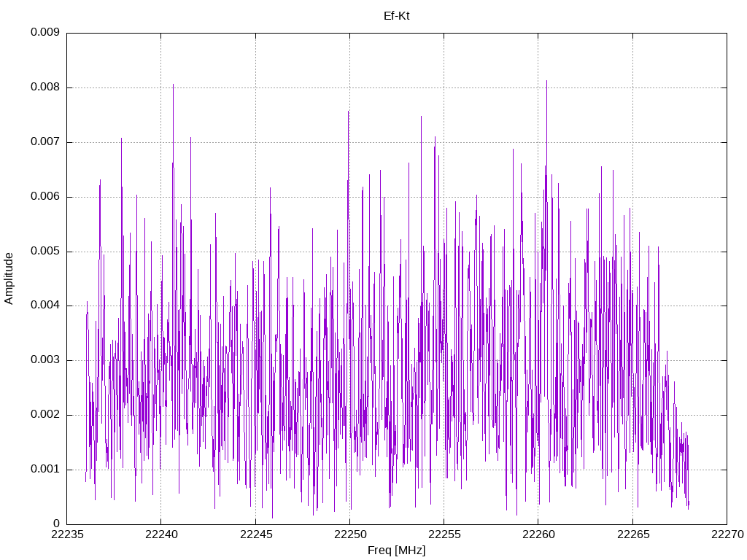This screenshot has width=747, height=560.
Task: Click the plot title 'Ef-Kt'
Action: click(396, 16)
